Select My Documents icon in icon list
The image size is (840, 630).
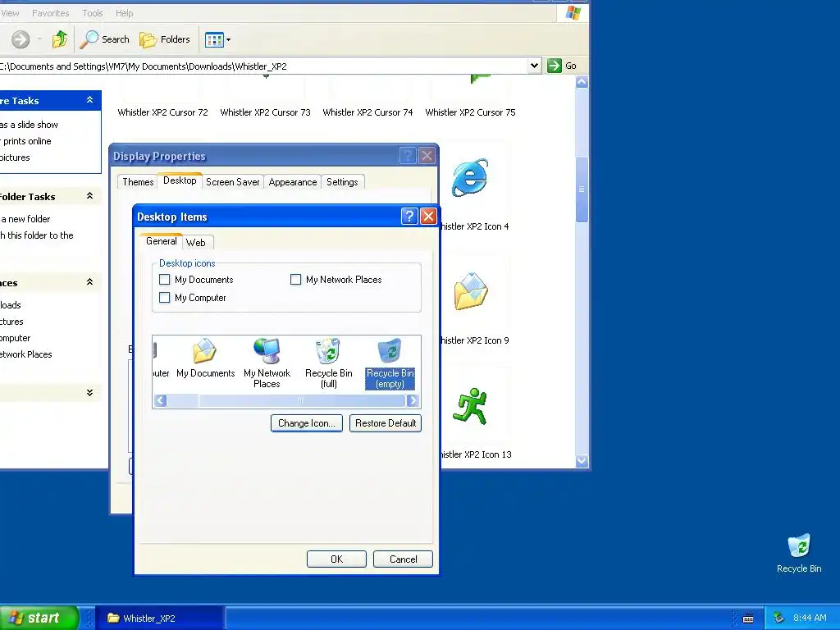205,358
